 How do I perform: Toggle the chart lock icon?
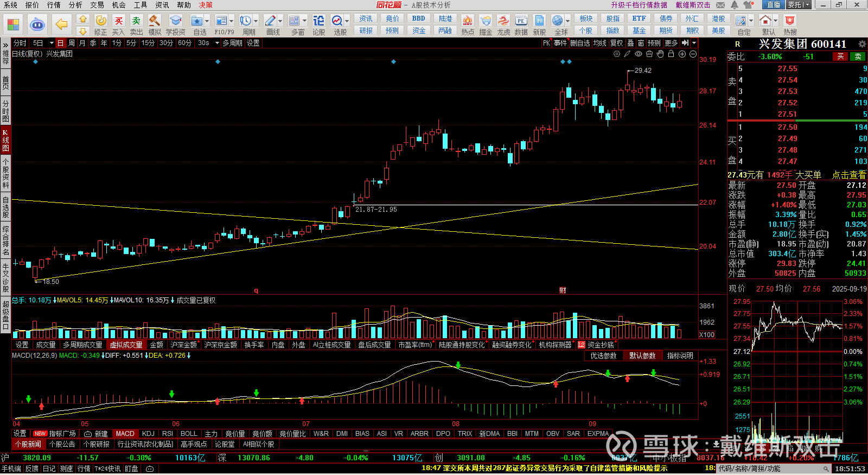(x=671, y=54)
